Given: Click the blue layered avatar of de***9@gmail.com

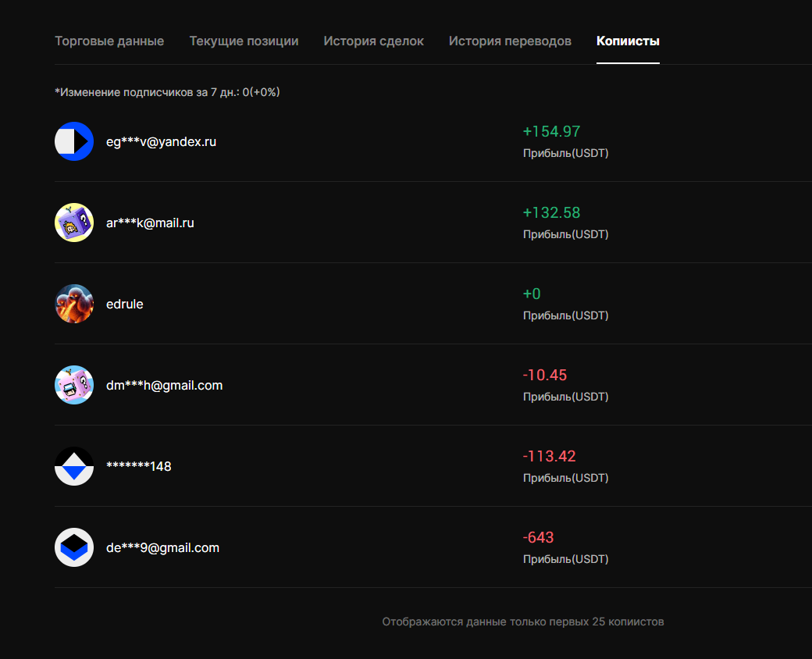Looking at the screenshot, I should click(x=74, y=547).
